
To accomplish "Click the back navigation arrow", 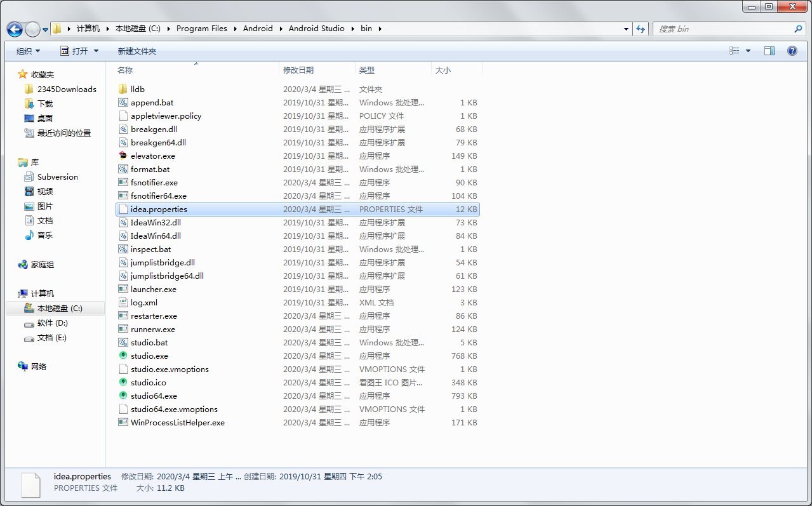I will click(x=14, y=29).
